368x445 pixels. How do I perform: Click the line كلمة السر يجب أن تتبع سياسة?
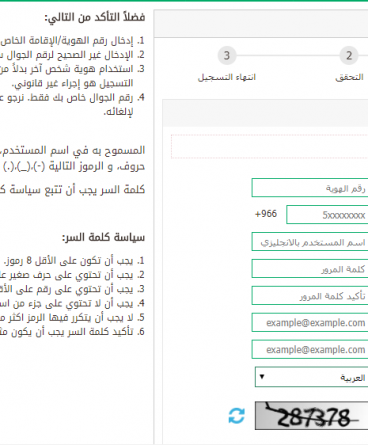73,190
